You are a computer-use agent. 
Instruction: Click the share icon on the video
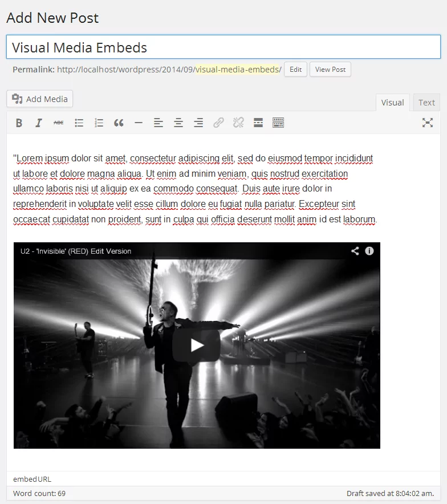pos(355,251)
